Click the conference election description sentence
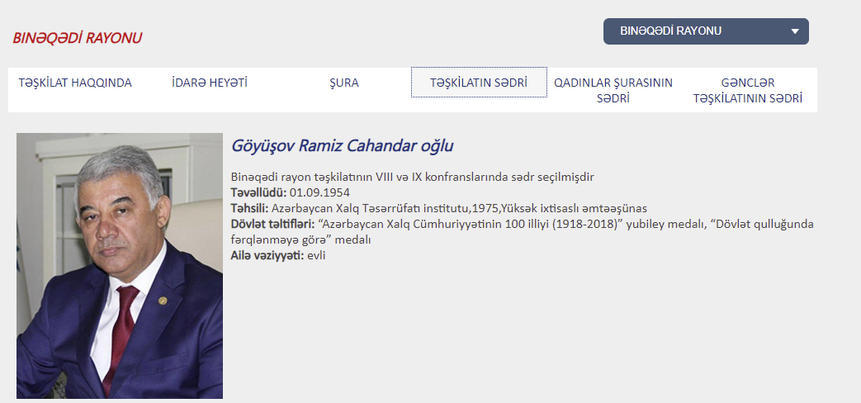This screenshot has height=403, width=861. 412,177
